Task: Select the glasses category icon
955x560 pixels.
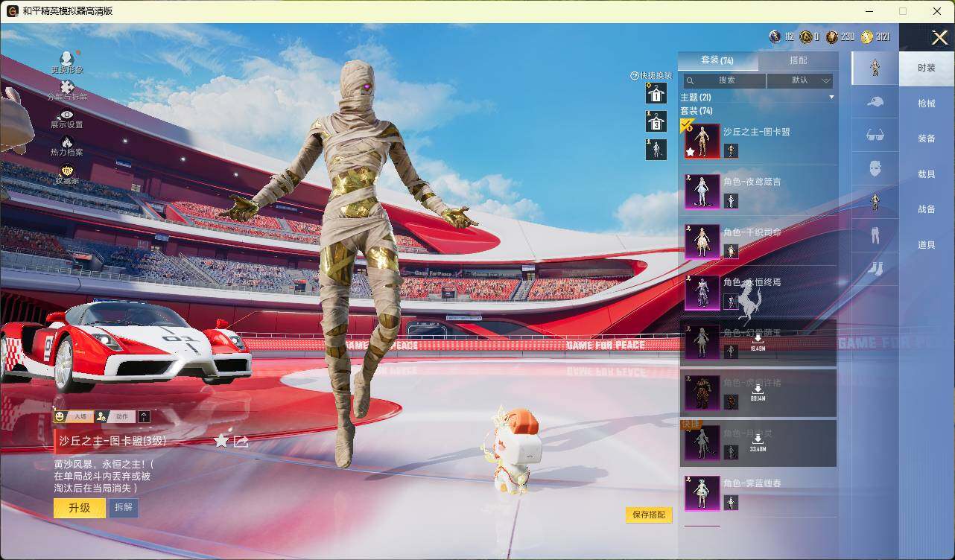Action: [875, 135]
